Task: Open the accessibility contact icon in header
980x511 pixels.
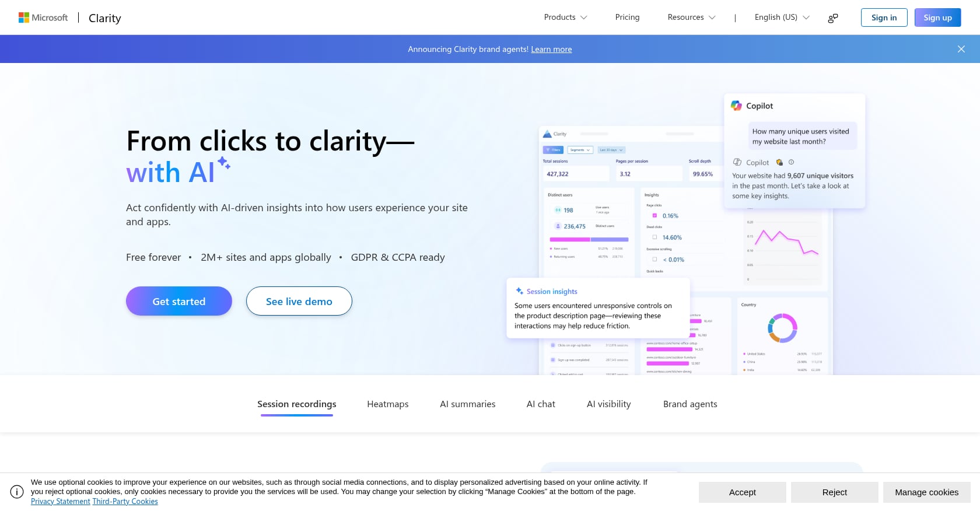Action: pos(833,18)
